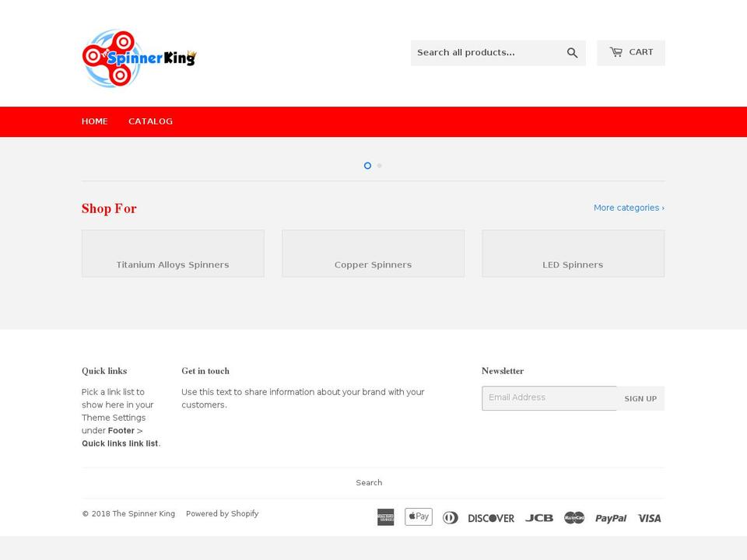
Task: Click the PayPal icon
Action: click(x=611, y=518)
